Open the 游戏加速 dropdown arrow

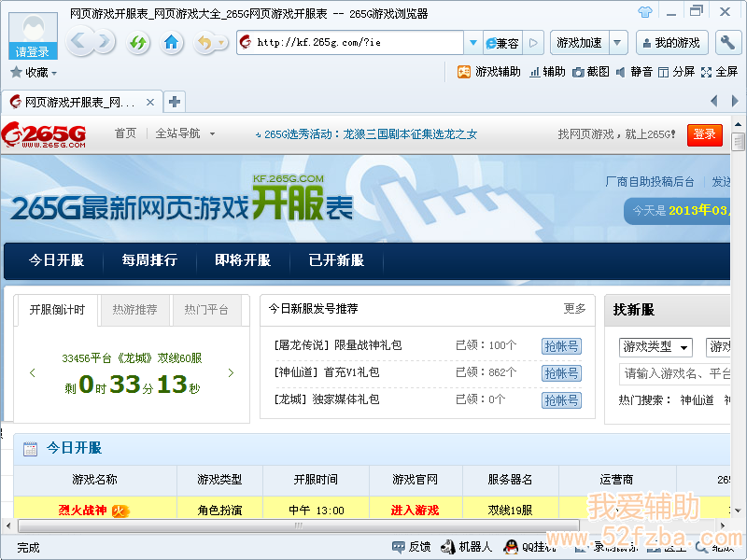coord(618,43)
